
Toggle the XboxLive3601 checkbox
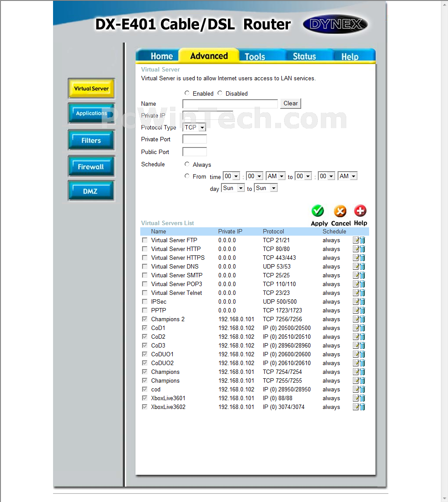145,398
